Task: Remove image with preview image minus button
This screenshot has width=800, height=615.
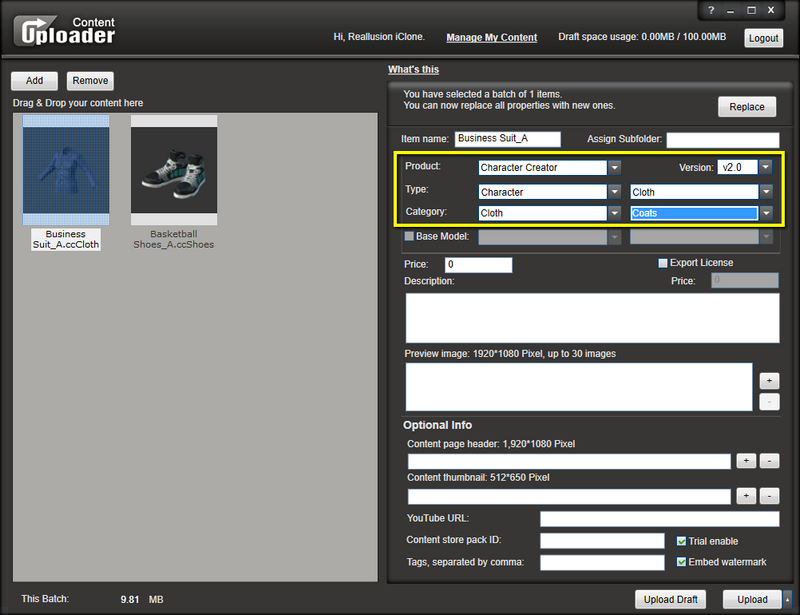Action: [x=769, y=402]
